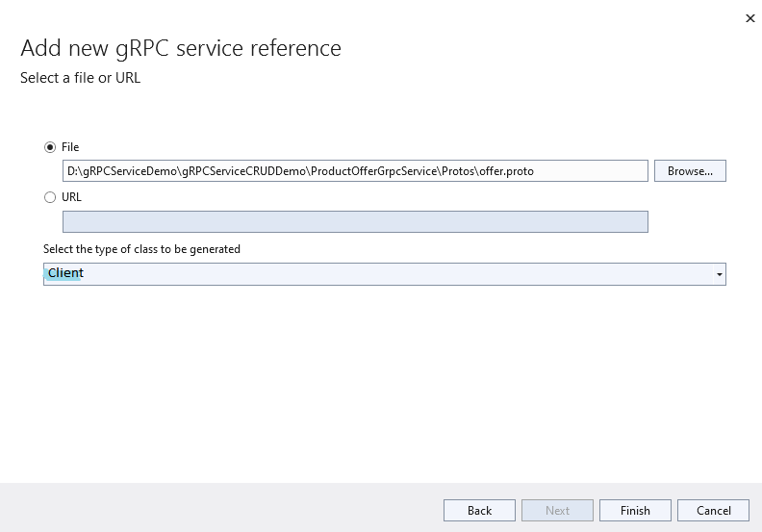This screenshot has height=532, width=762.
Task: Focus the proto file path field
Action: click(x=355, y=171)
